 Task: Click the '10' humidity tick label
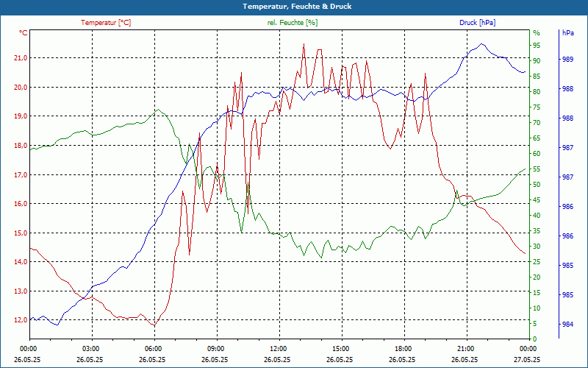[537, 308]
